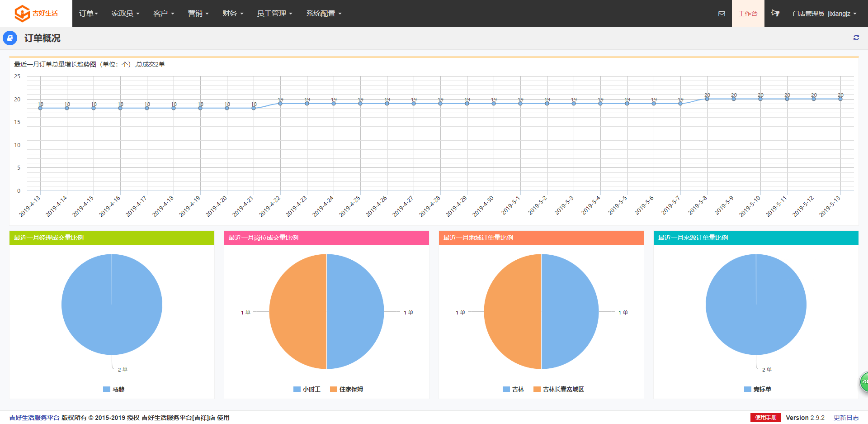This screenshot has height=424, width=868.
Task: Toggle the 小时工 legend entry
Action: [307, 389]
